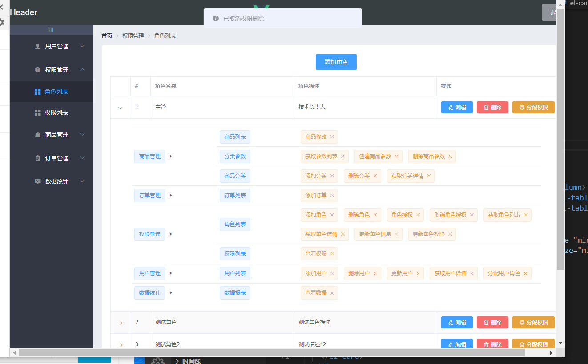This screenshot has height=364, width=588.
Task: Remove the 更新角色权限 permission tag
Action: (x=450, y=234)
